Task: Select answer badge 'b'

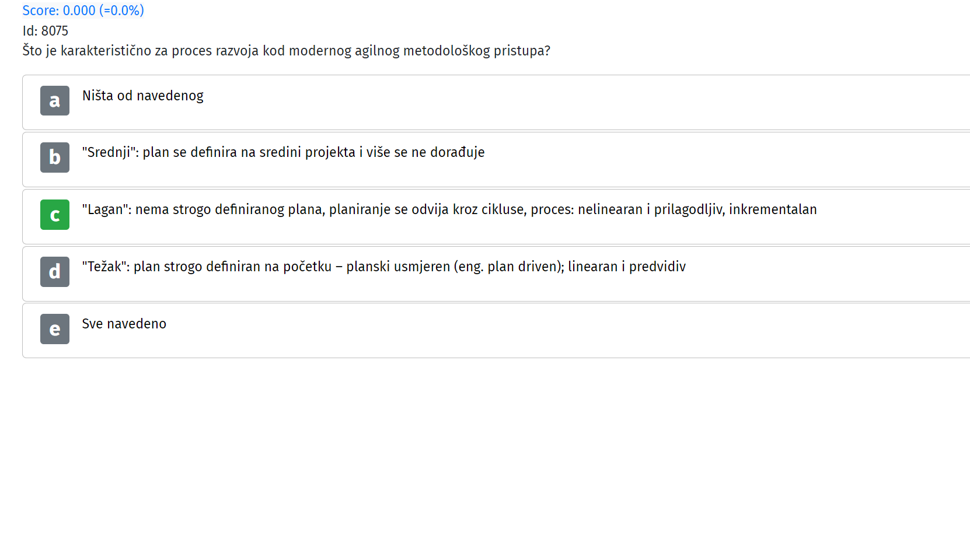Action: pos(55,157)
